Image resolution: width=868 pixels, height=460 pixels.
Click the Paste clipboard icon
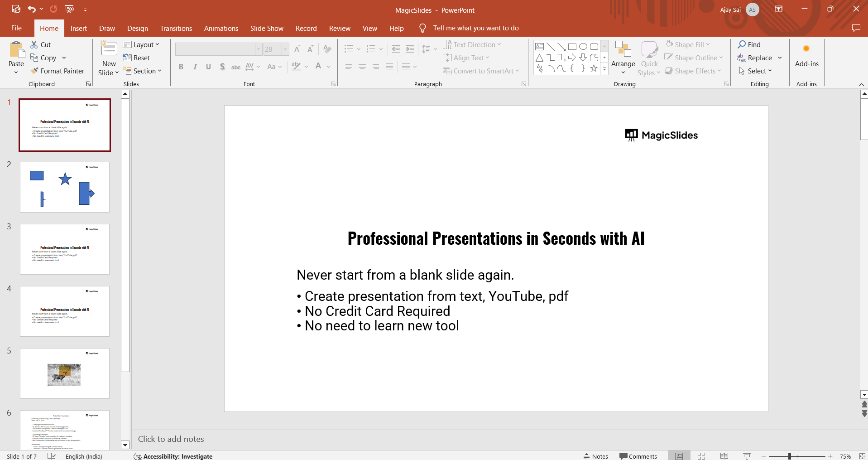(17, 50)
